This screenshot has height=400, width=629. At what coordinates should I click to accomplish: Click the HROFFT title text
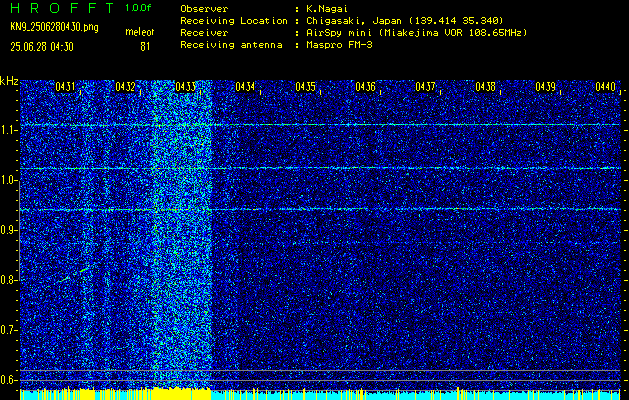[x=62, y=8]
